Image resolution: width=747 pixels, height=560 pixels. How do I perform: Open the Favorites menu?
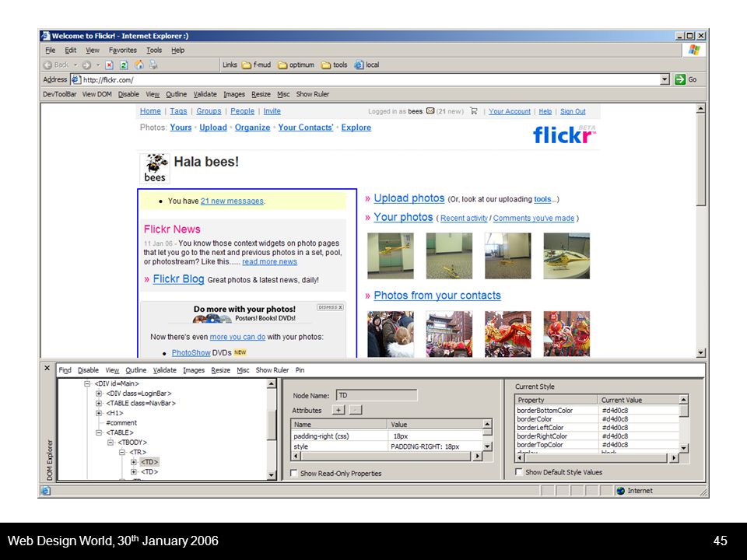[122, 50]
